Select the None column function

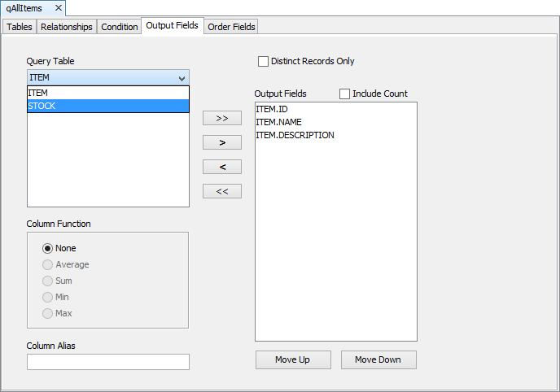[x=48, y=248]
